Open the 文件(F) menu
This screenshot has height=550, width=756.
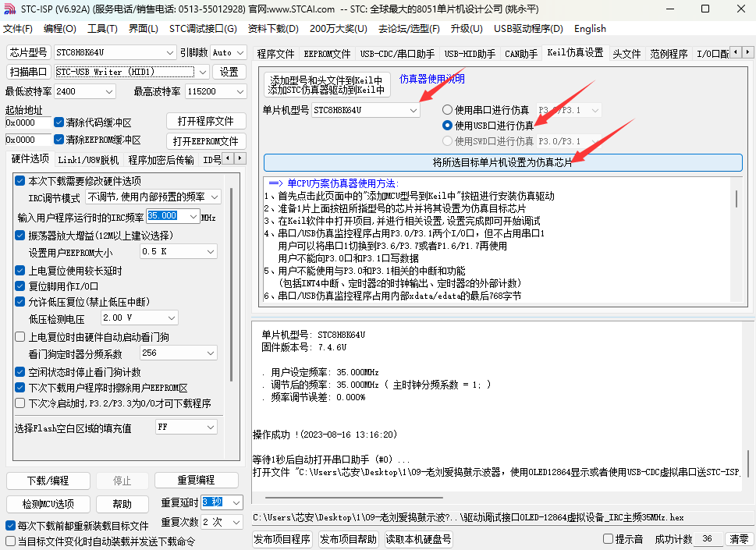18,28
